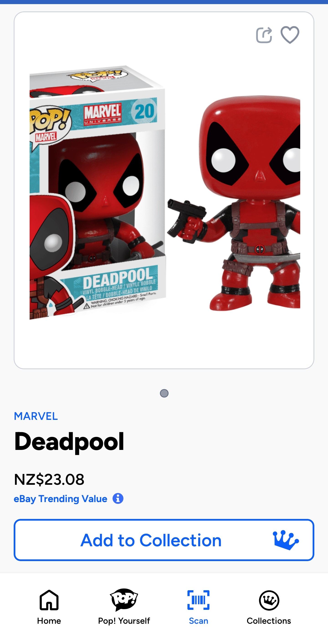328x644 pixels.
Task: Tap the share icon on product image
Action: (264, 35)
